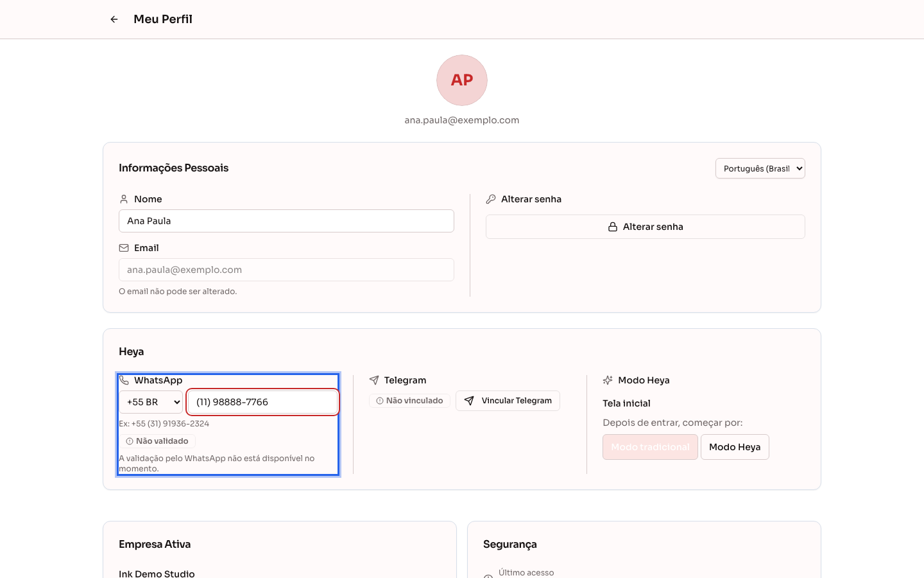
Task: Click the AP avatar circle
Action: tap(462, 80)
